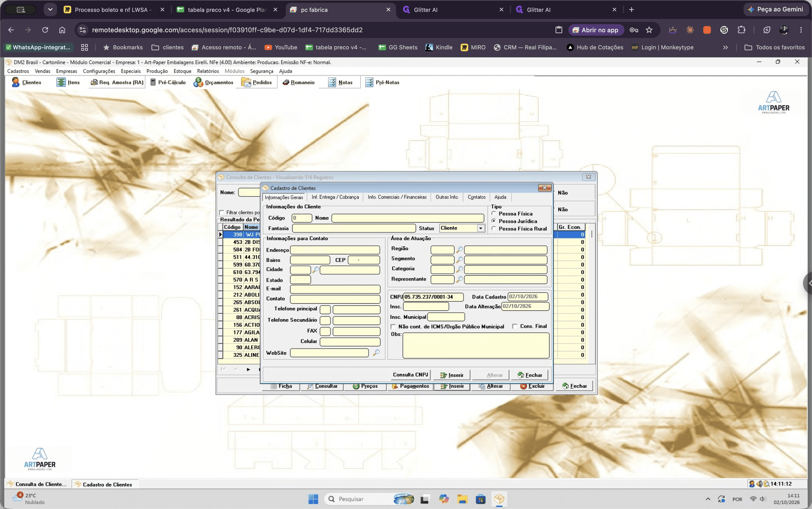812x509 pixels.
Task: Click the Nome input field
Action: click(408, 218)
